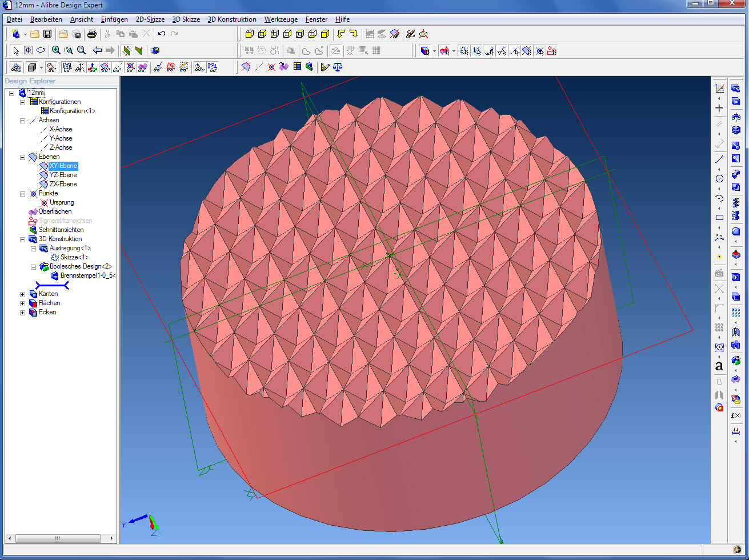Click the measure tool ruler icon
The height and width of the screenshot is (560, 749).
(325, 67)
